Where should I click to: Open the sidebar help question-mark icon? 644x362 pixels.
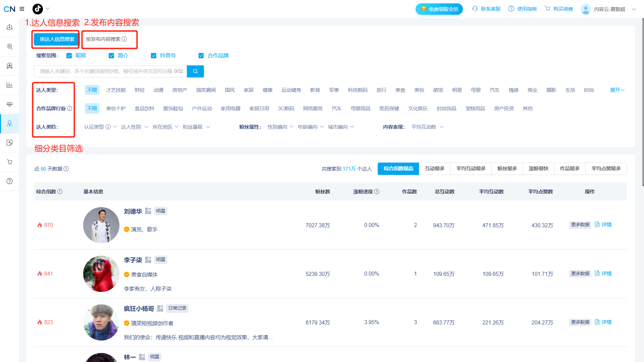pos(9,181)
